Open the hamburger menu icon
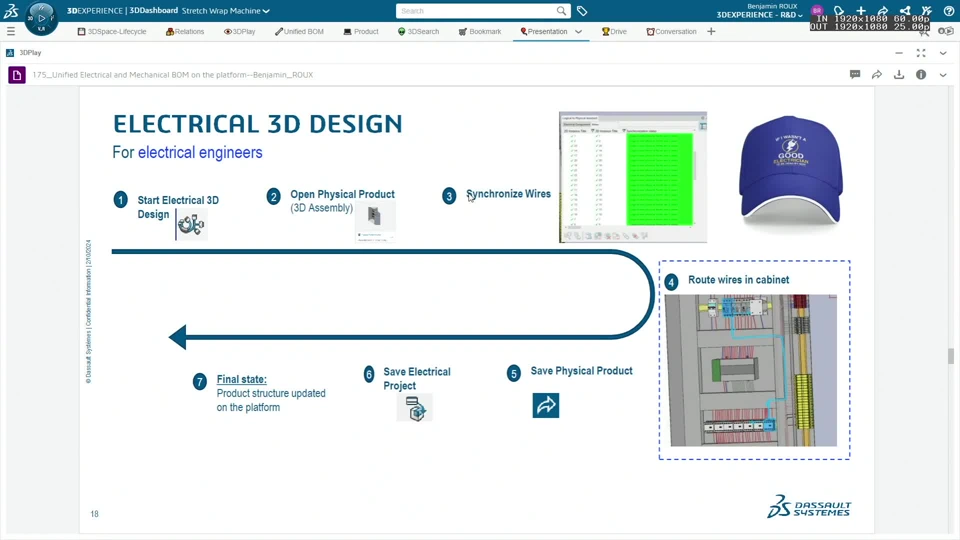 point(10,31)
